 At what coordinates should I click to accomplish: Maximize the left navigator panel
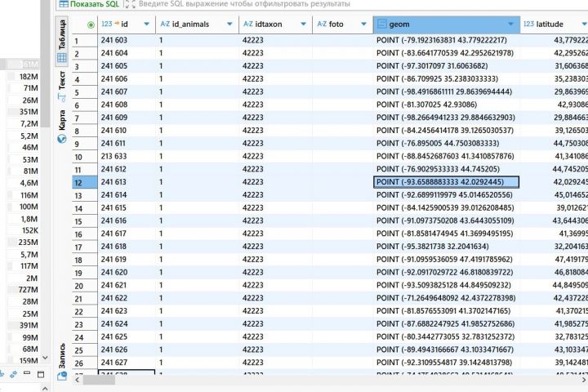[x=41, y=374]
